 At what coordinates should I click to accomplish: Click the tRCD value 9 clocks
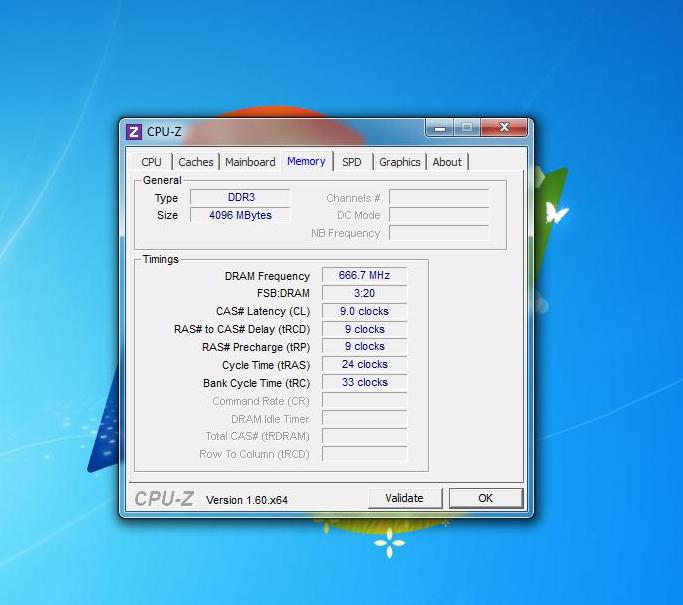(364, 329)
